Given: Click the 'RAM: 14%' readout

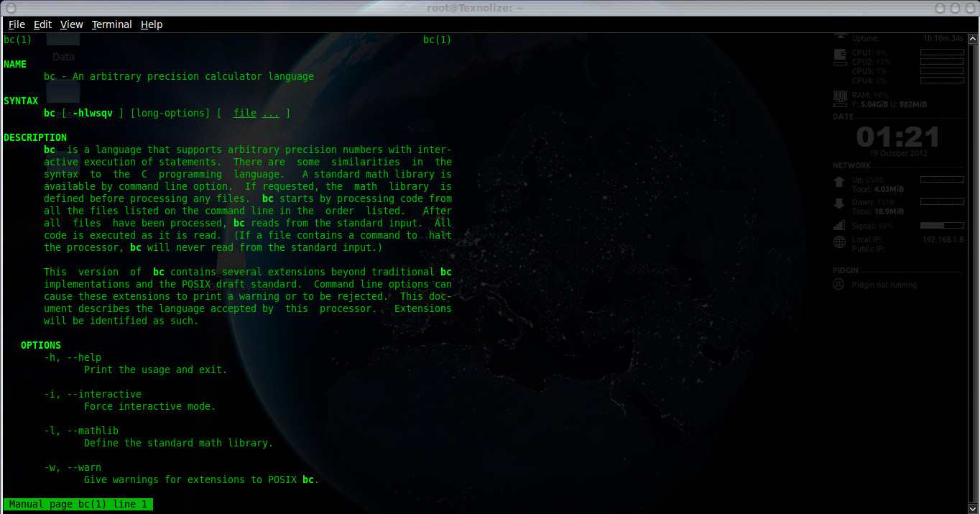Looking at the screenshot, I should [870, 95].
